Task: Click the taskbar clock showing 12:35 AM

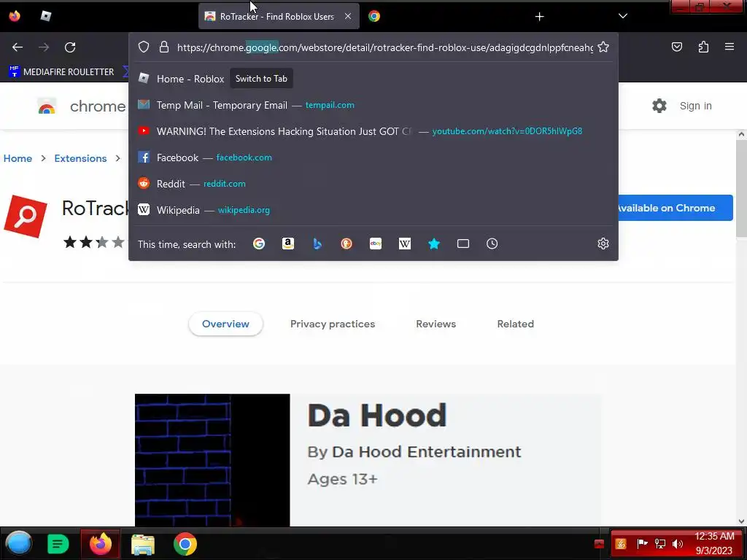Action: [x=714, y=544]
